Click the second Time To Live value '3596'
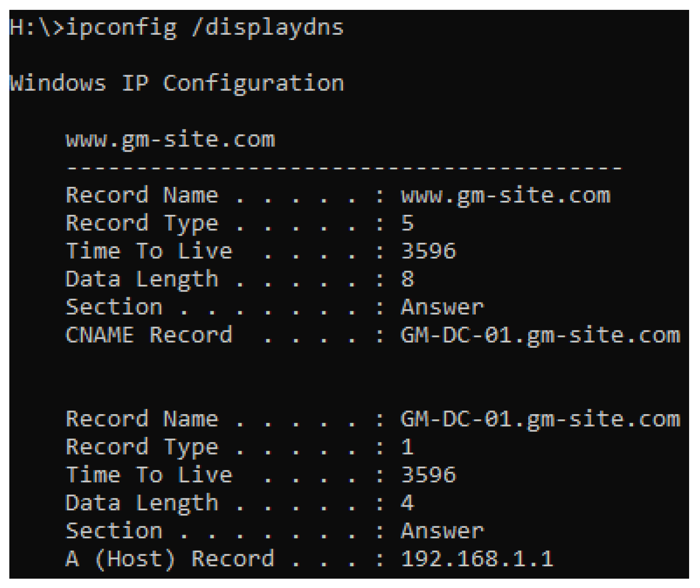Screen dimensions: 700x588 click(x=429, y=475)
